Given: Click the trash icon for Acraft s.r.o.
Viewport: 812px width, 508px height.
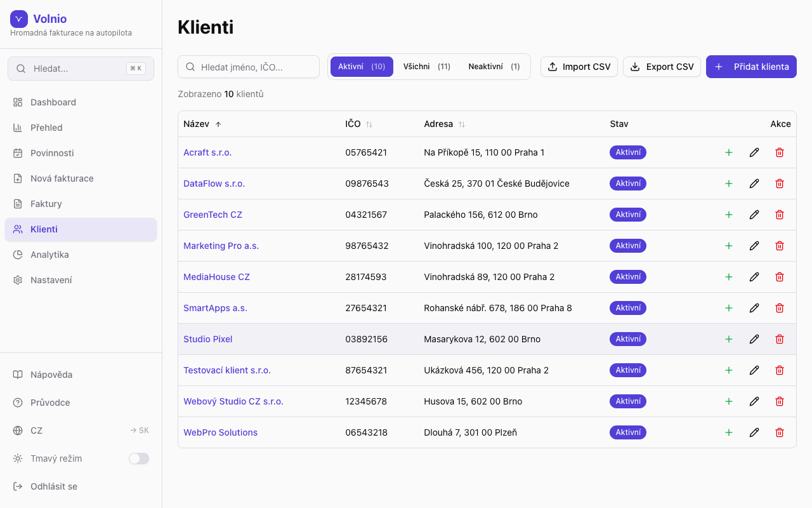Looking at the screenshot, I should tap(780, 152).
